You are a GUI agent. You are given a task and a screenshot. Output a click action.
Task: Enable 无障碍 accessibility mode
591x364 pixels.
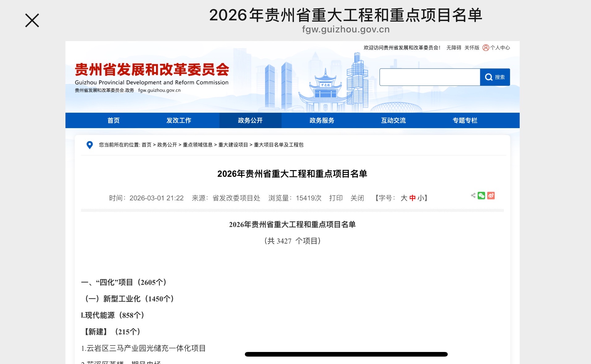pos(454,48)
